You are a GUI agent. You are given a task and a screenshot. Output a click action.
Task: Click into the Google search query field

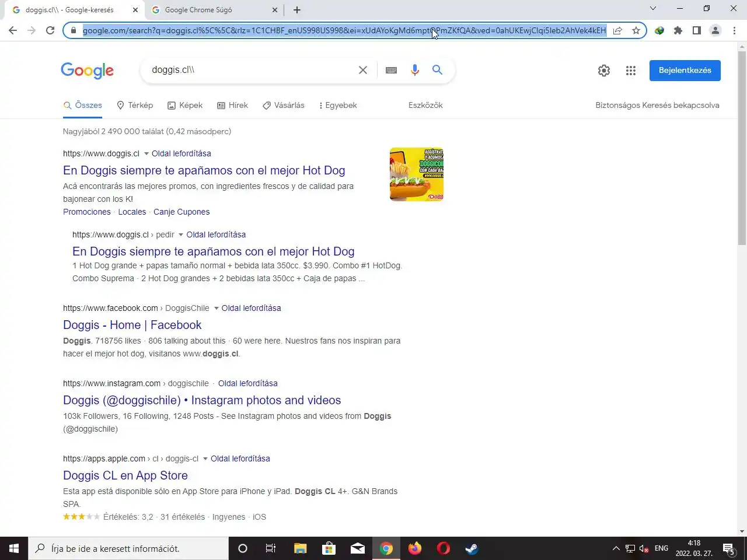pyautogui.click(x=251, y=70)
